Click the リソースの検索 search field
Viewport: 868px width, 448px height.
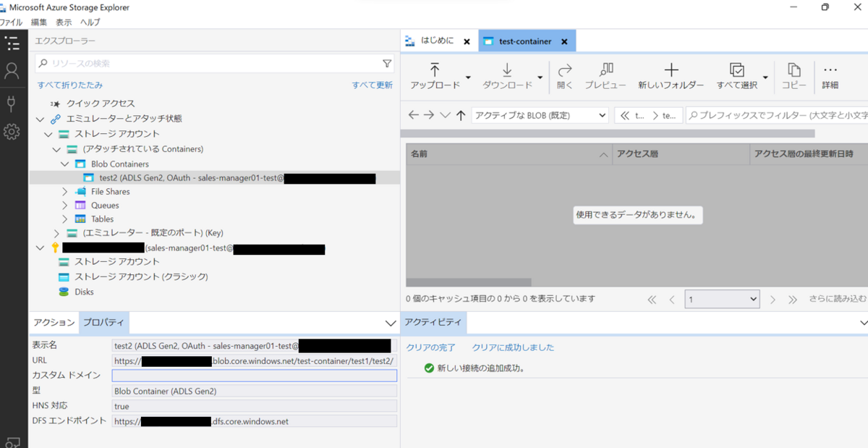tap(214, 64)
